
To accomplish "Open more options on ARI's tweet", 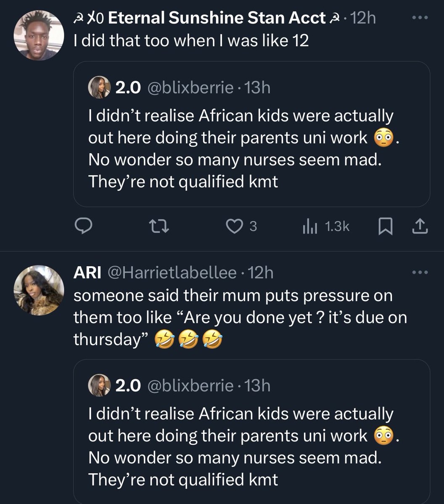I will pos(420,273).
